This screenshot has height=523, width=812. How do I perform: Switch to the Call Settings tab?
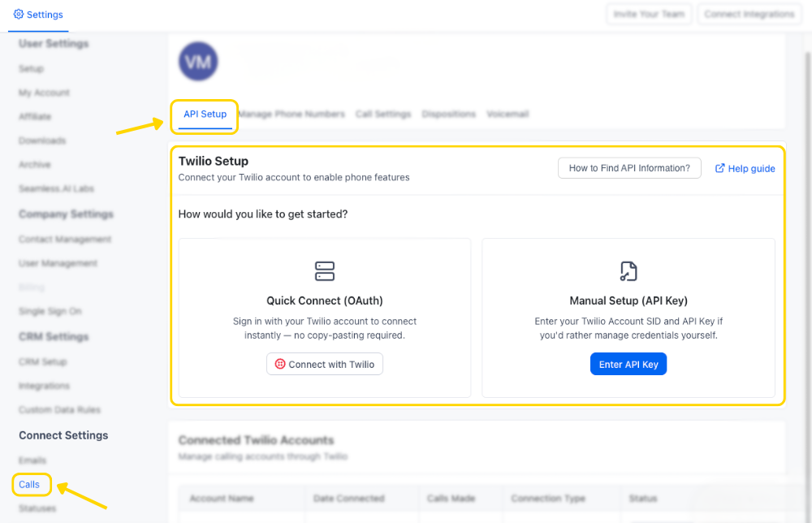(x=382, y=114)
